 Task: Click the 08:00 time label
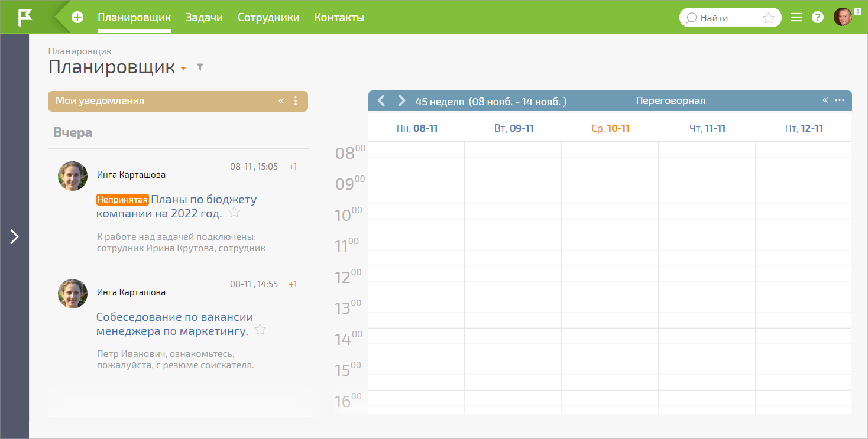pos(350,152)
